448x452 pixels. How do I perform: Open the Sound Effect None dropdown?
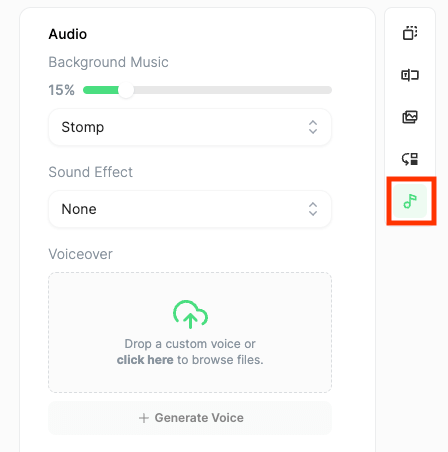click(x=190, y=209)
